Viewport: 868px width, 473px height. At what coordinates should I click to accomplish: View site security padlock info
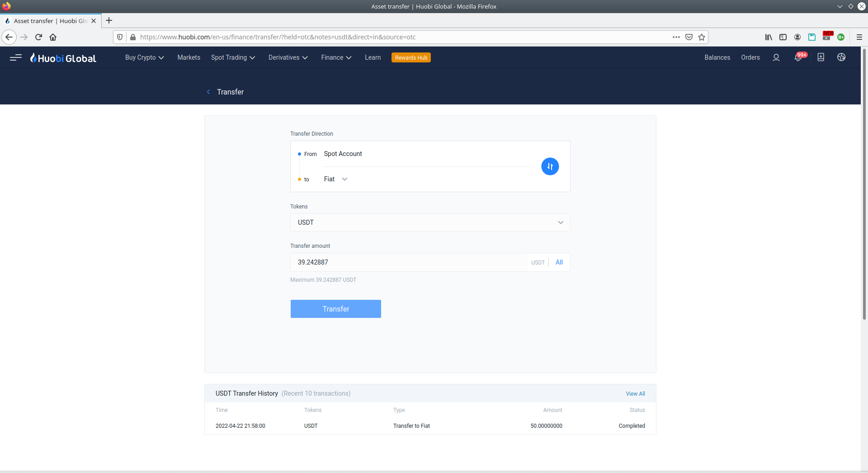point(133,37)
